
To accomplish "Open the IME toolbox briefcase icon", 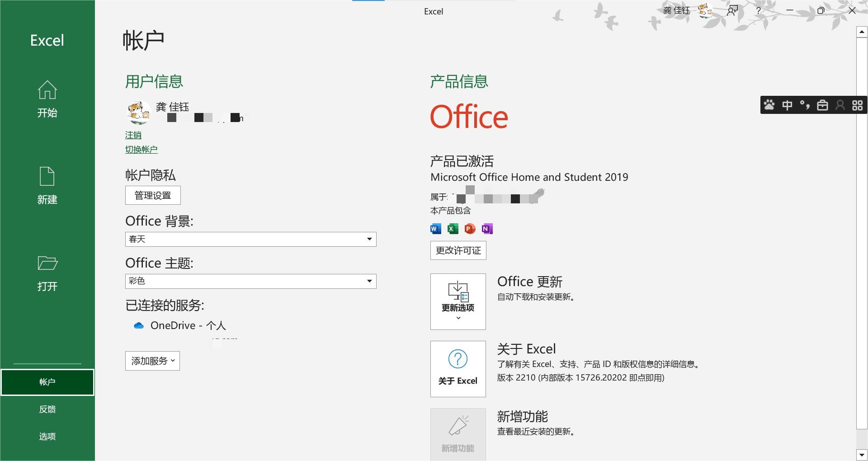I will (x=822, y=105).
